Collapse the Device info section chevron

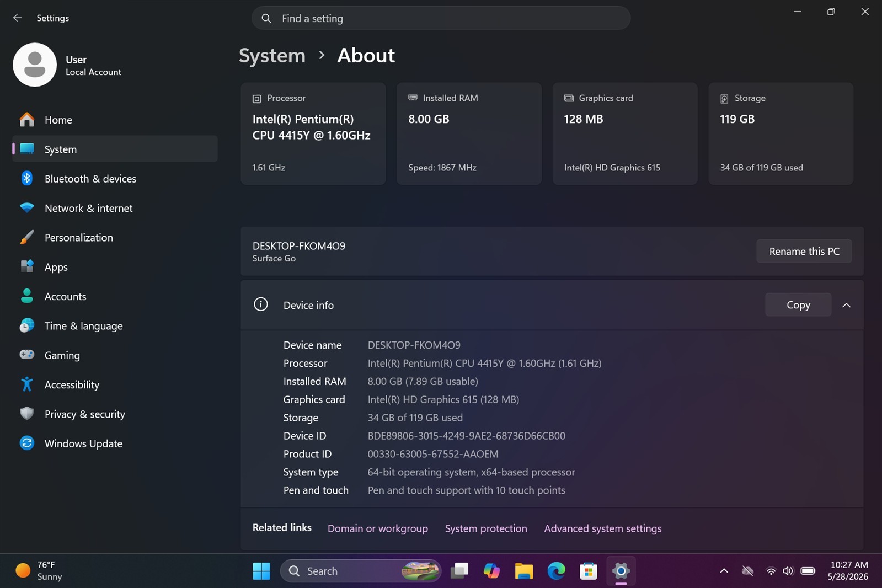coord(846,305)
